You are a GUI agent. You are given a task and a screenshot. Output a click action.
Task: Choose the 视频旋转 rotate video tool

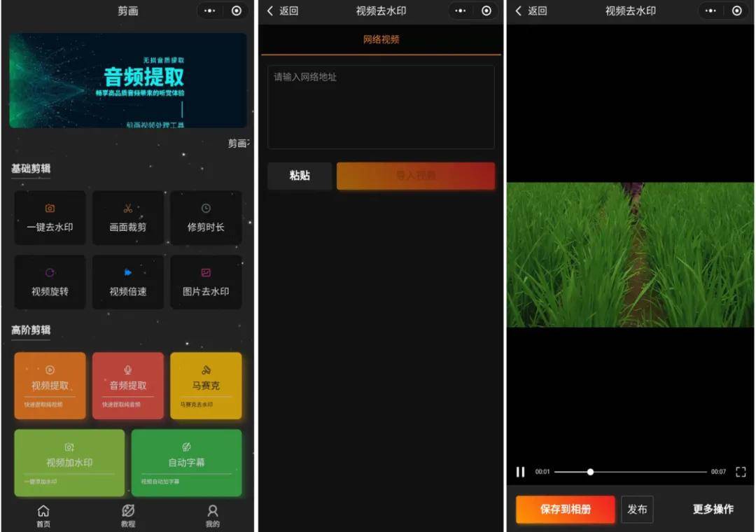(x=50, y=282)
